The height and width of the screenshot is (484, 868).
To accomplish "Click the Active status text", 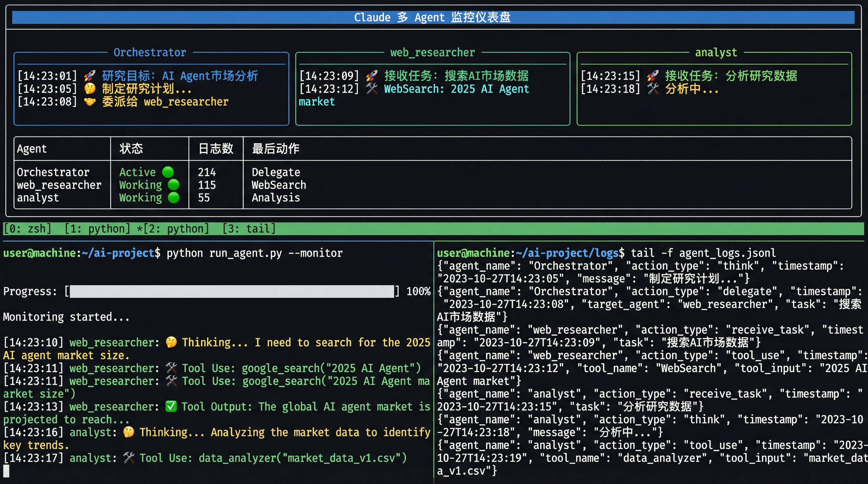I will pyautogui.click(x=138, y=172).
